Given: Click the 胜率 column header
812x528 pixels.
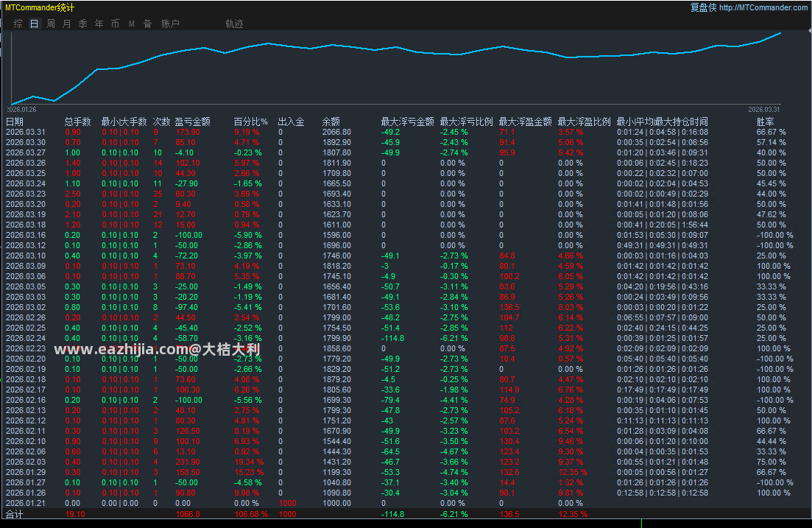Looking at the screenshot, I should click(x=766, y=122).
